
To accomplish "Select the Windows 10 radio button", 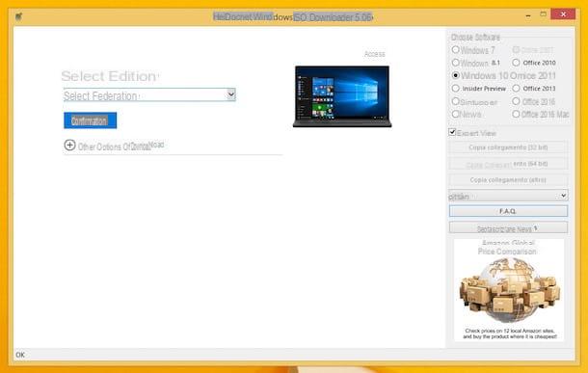I will tap(455, 75).
